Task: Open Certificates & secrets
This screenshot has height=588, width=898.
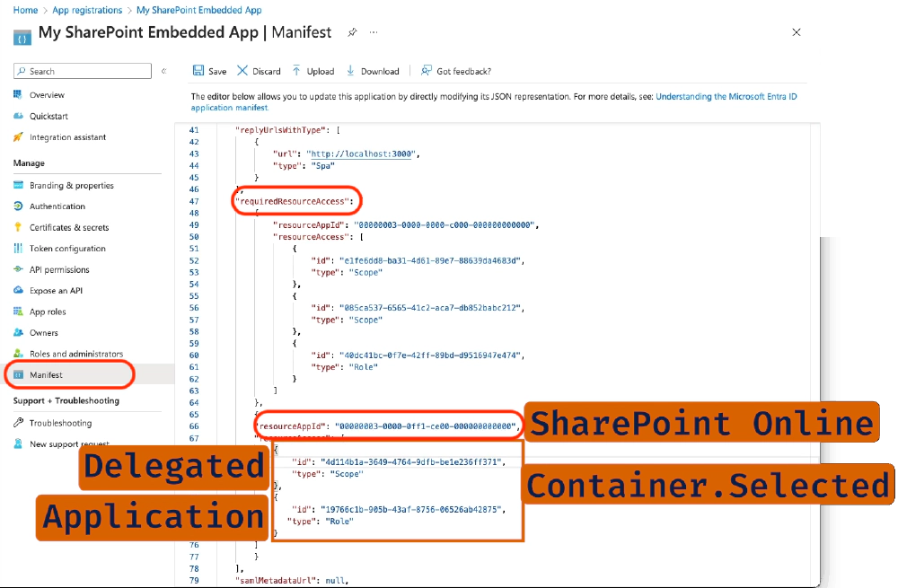Action: [69, 227]
